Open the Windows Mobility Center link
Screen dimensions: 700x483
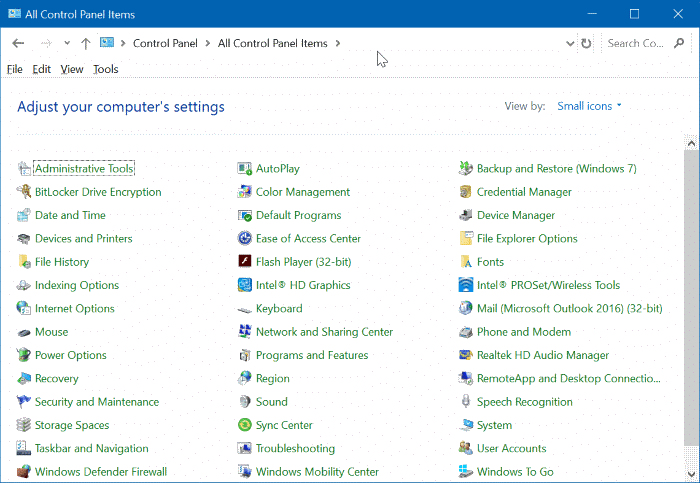pyautogui.click(x=317, y=472)
